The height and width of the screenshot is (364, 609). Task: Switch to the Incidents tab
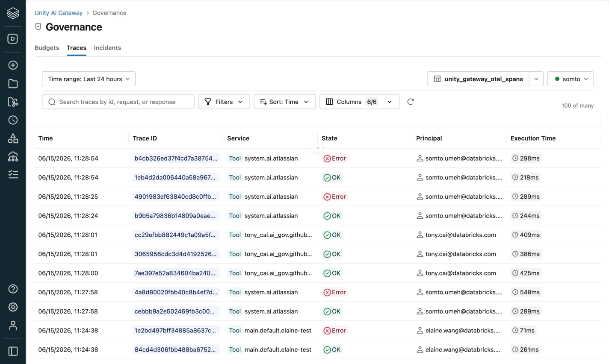coord(107,48)
